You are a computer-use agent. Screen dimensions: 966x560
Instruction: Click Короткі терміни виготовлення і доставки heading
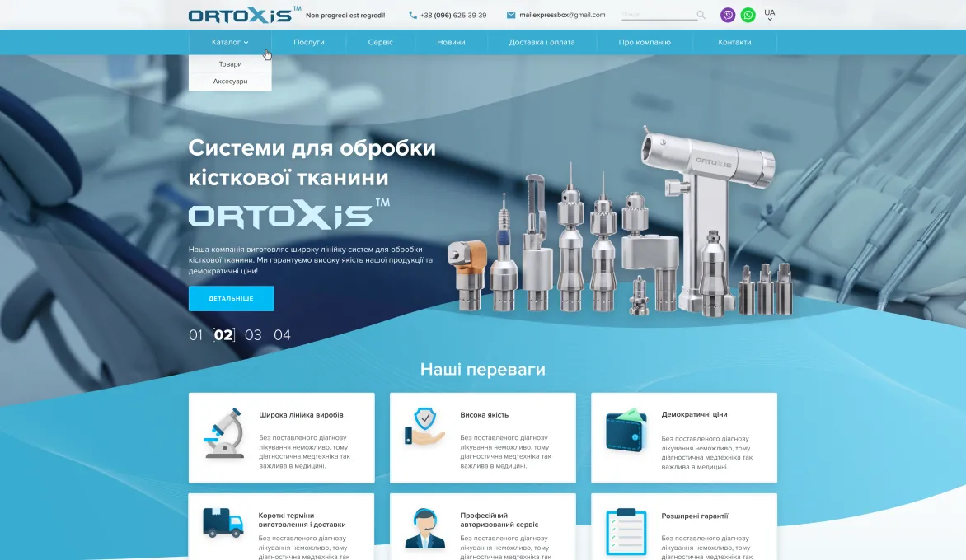coord(302,520)
